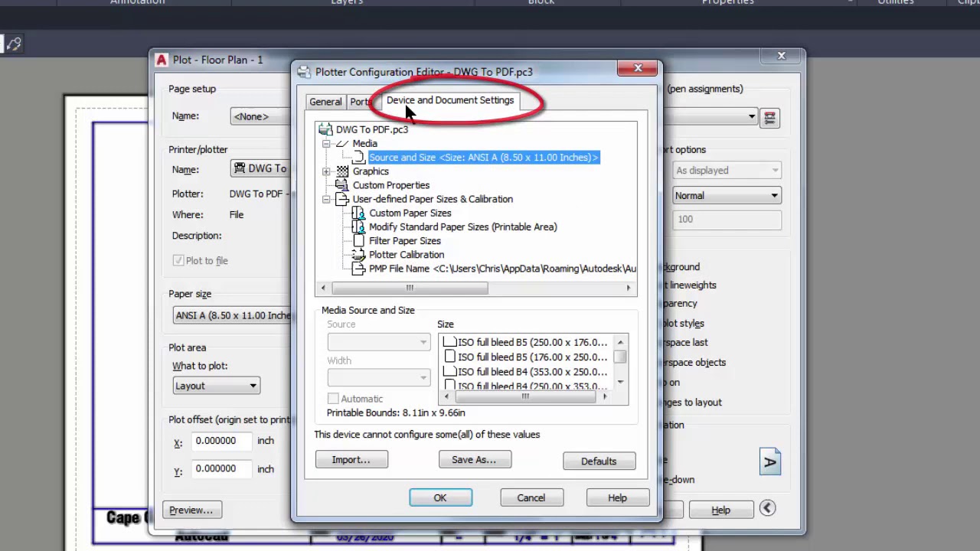Viewport: 980px width, 551px height.
Task: Switch to the General tab
Action: tap(325, 102)
